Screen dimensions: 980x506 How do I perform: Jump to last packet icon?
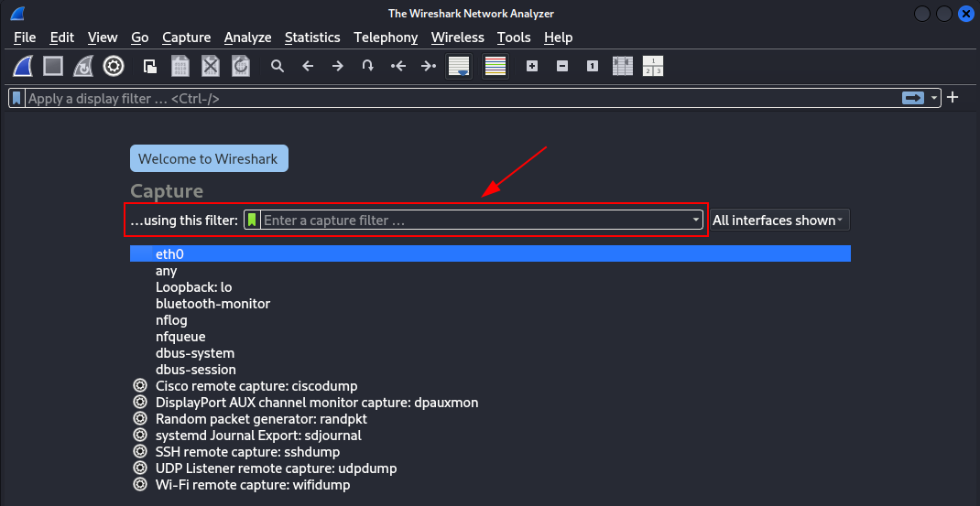[428, 66]
